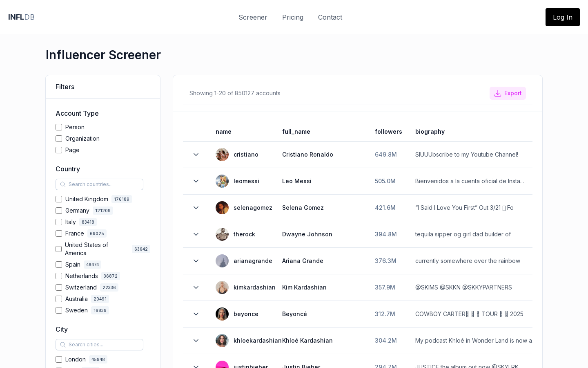This screenshot has width=588, height=368.
Task: Click the Selena Gomez full name cell
Action: click(303, 208)
